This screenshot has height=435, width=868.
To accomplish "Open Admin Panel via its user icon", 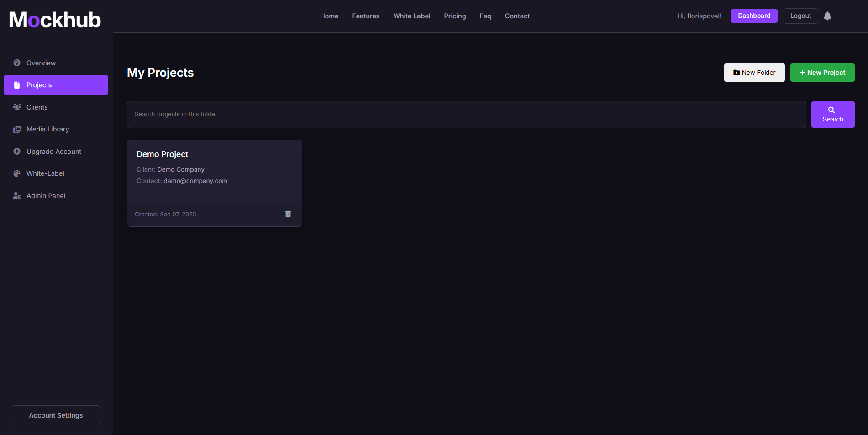I will pos(17,195).
